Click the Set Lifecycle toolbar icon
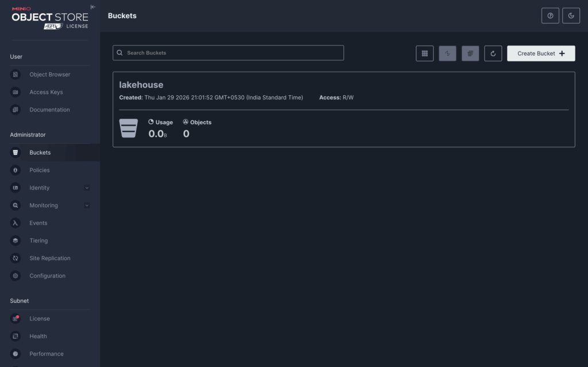588x367 pixels. pos(470,53)
